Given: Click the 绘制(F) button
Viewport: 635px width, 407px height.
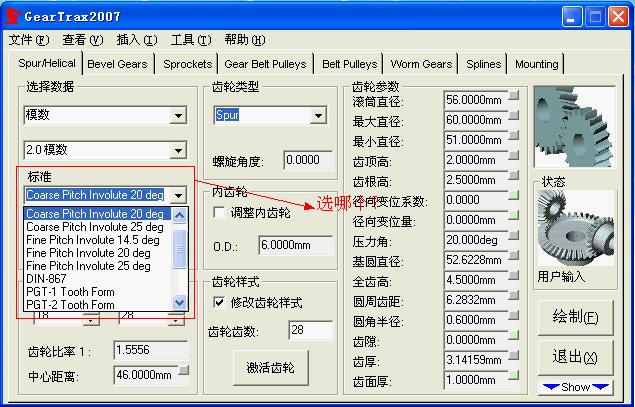Looking at the screenshot, I should pyautogui.click(x=575, y=317).
